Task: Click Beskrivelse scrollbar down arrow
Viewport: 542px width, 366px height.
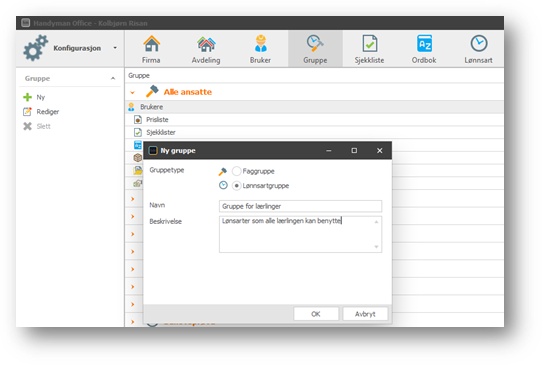Action: (376, 247)
